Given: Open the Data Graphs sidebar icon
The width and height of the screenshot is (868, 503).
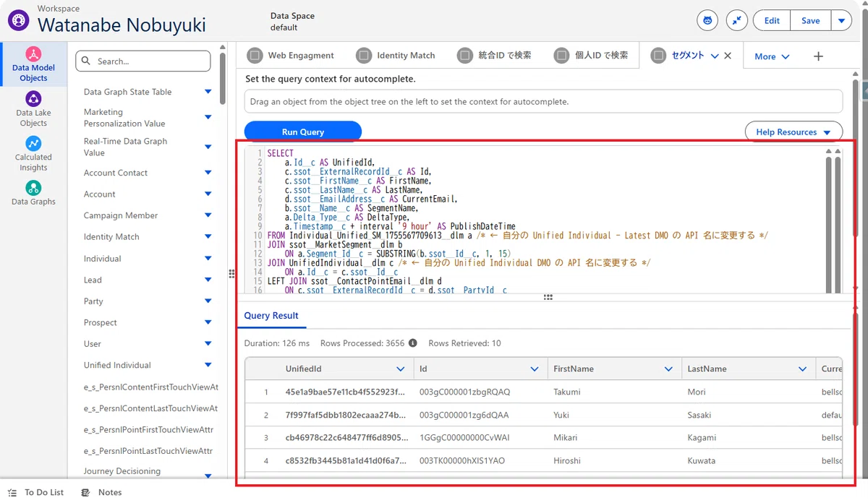Looking at the screenshot, I should [x=33, y=188].
